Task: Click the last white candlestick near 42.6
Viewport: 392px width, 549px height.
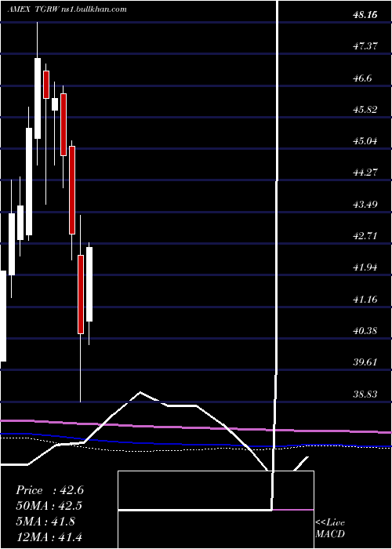Action: 89,284
